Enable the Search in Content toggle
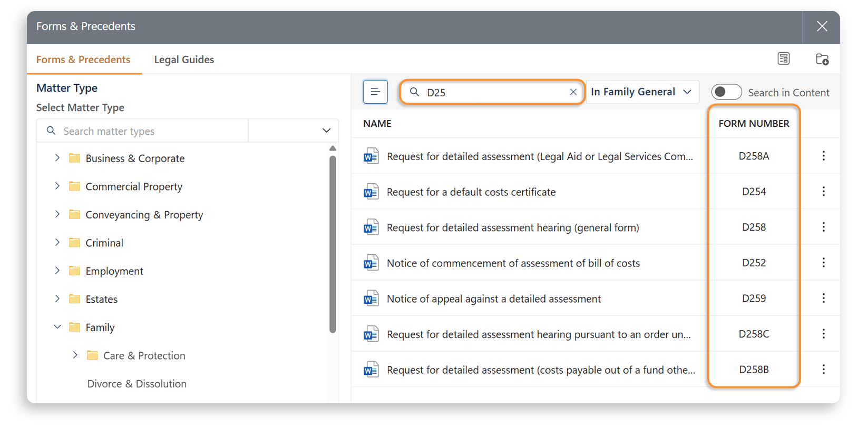Image resolution: width=868 pixels, height=438 pixels. click(726, 92)
